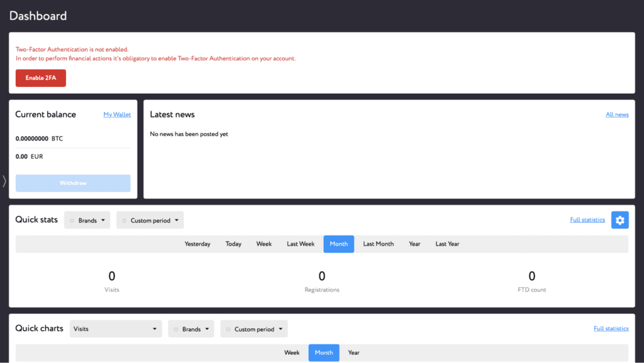Open Quick stats settings via gear icon
This screenshot has height=363, width=644.
619,220
